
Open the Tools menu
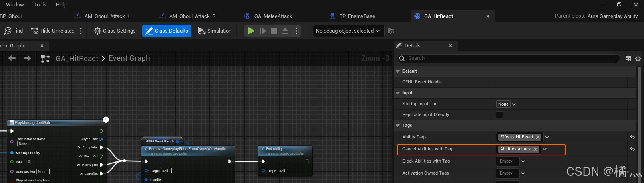coord(40,5)
